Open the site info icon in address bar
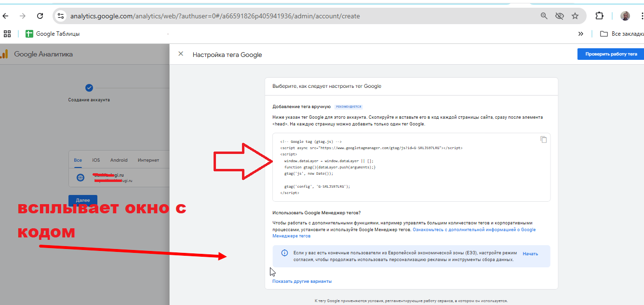Viewport: 644px width, 305px height. point(60,16)
